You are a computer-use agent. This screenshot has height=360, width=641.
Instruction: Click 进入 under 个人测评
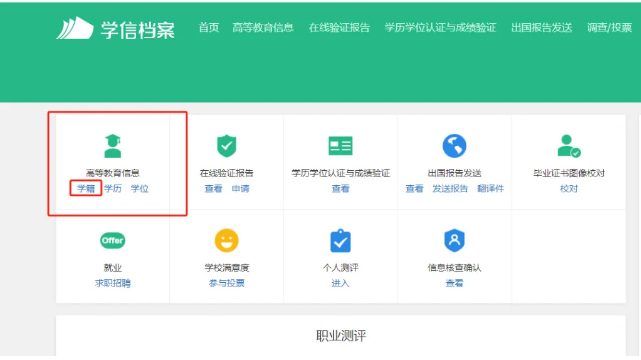coord(340,283)
